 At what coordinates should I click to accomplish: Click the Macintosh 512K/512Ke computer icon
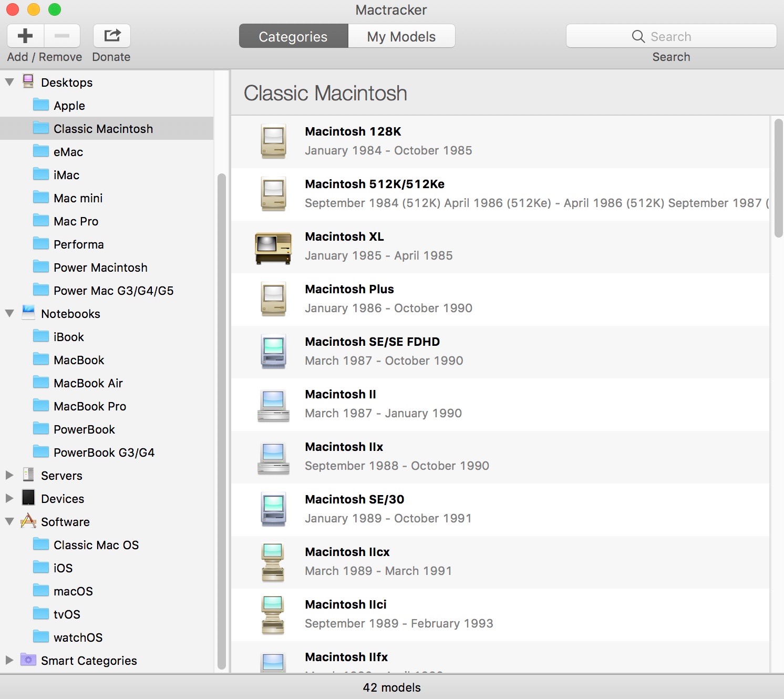(274, 194)
